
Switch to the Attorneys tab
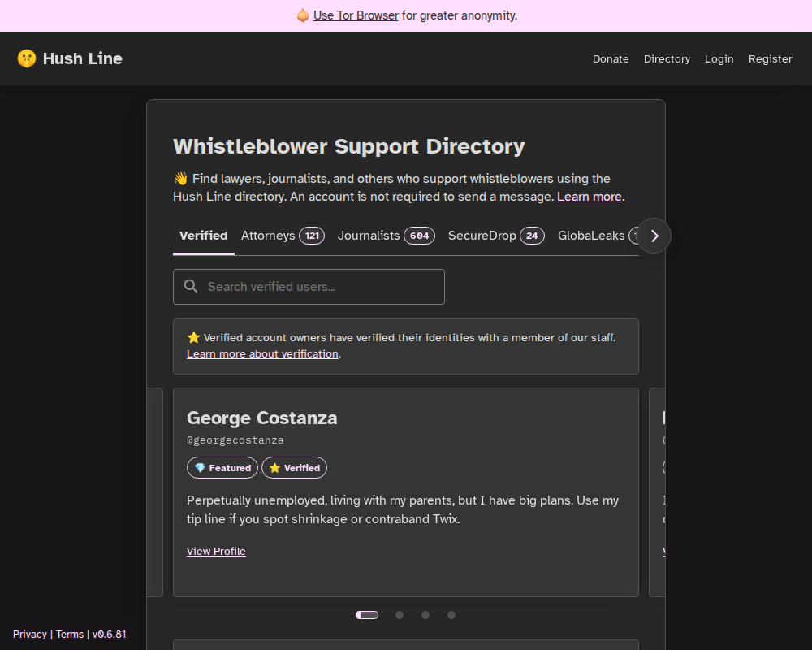pos(283,236)
